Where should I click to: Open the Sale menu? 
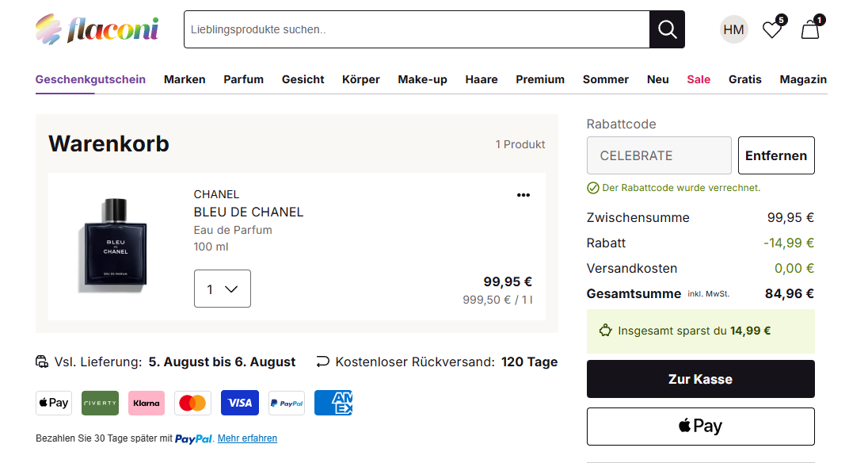pos(699,79)
